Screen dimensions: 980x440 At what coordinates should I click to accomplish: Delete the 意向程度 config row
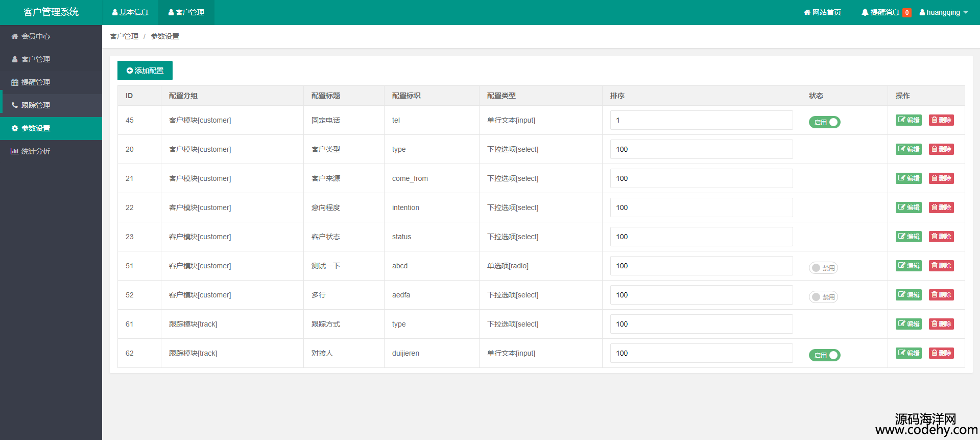[x=941, y=207]
